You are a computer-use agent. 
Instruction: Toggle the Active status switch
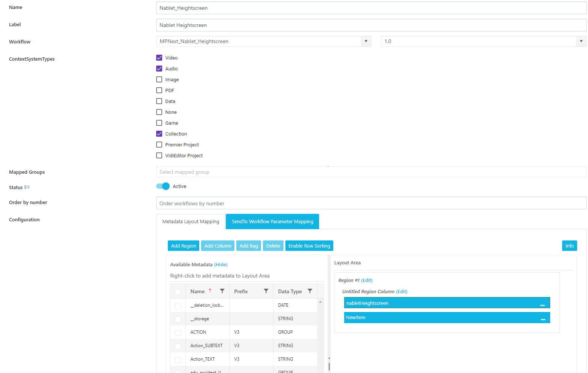click(x=163, y=186)
